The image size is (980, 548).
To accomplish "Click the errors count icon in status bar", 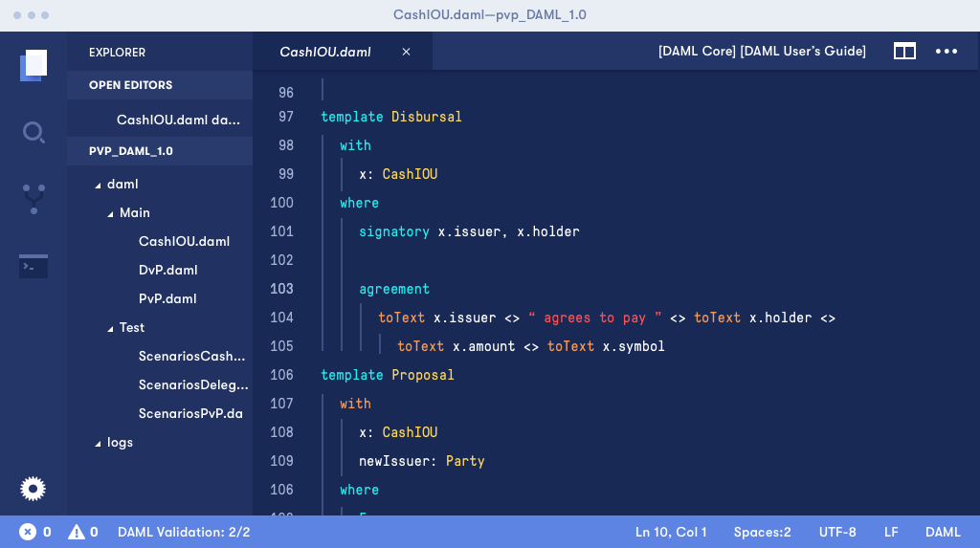I will coord(28,532).
